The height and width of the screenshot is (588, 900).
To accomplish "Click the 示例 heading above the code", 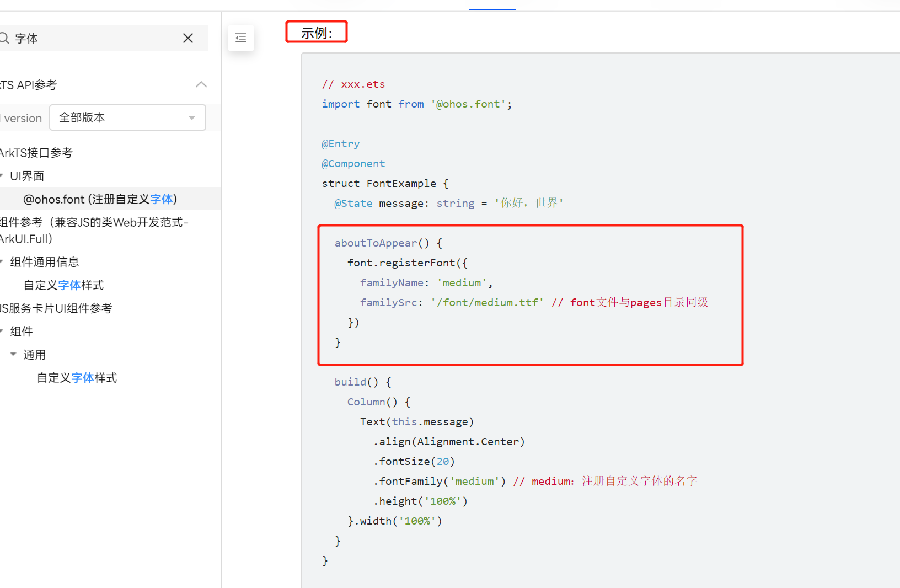I will pyautogui.click(x=317, y=33).
